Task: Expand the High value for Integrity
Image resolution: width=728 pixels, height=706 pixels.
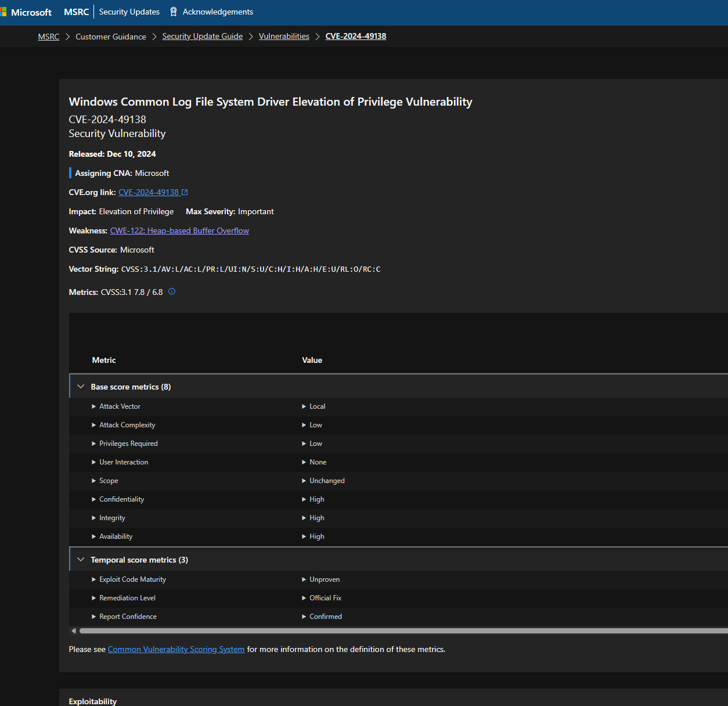Action: [304, 518]
